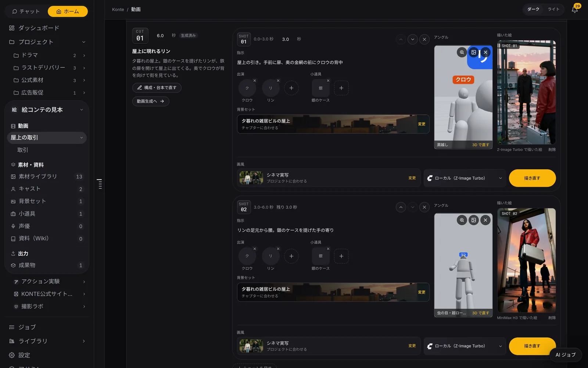Switch to ダーク theme
Image resolution: width=588 pixels, height=368 pixels.
(533, 9)
